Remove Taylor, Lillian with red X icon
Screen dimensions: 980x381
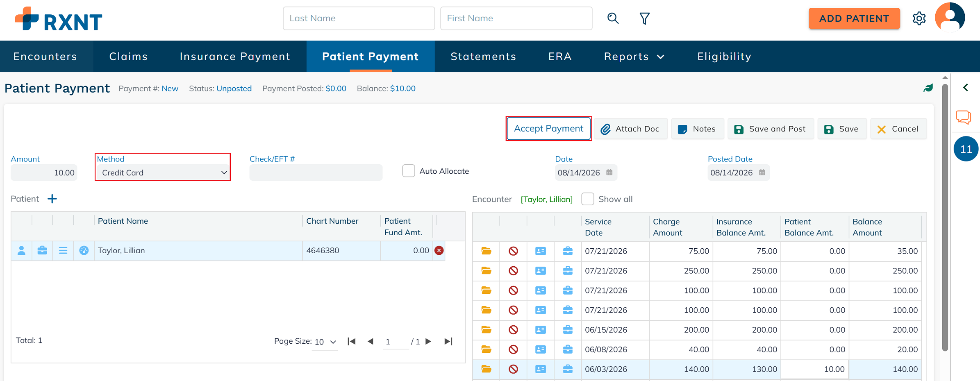(439, 250)
